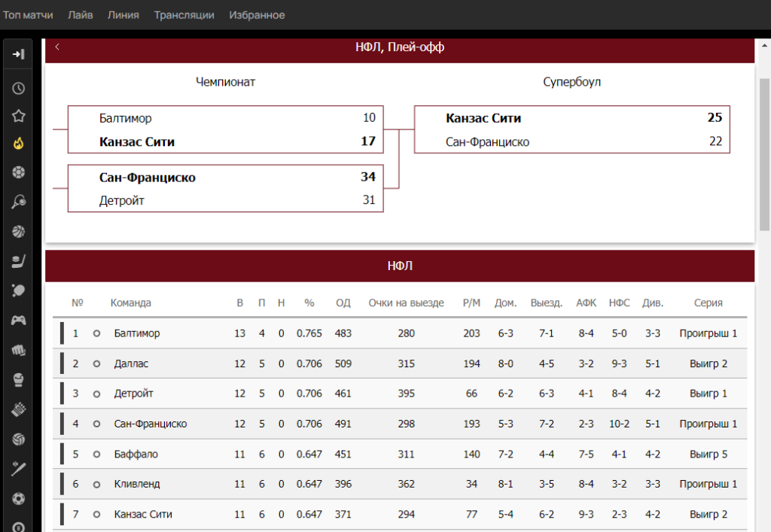Screen dimensions: 771x532
Task: Click the Команда column header
Action: click(x=130, y=302)
